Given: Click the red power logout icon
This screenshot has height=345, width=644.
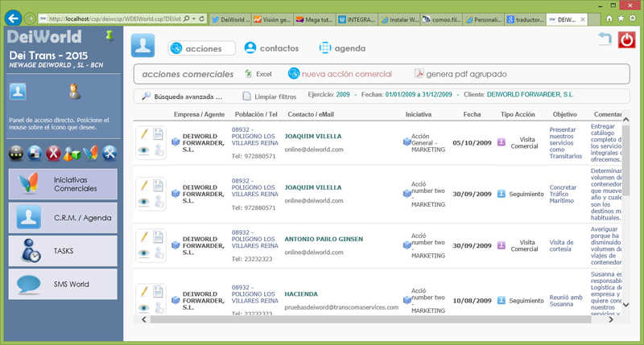Looking at the screenshot, I should tap(626, 40).
